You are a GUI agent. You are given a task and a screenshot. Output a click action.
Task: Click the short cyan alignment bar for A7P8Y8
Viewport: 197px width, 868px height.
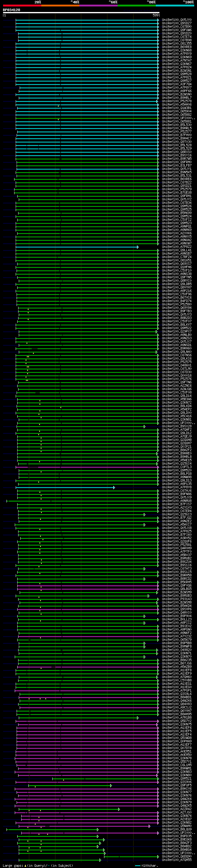65,487
